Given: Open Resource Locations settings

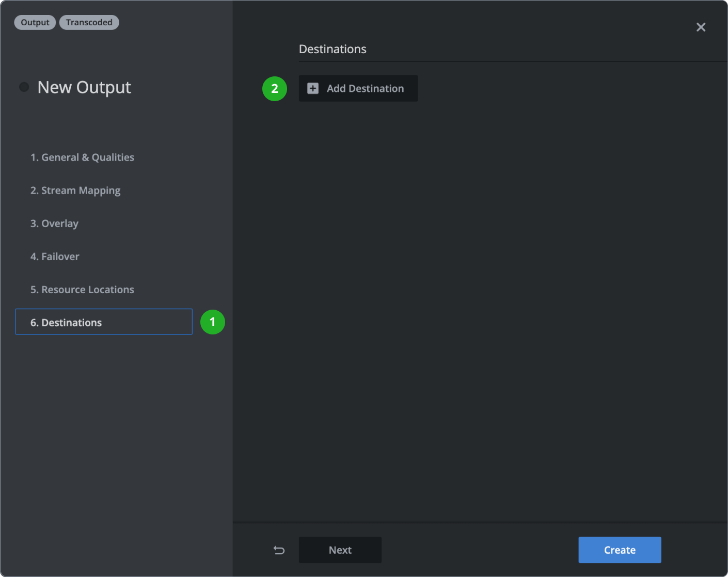Looking at the screenshot, I should 82,290.
